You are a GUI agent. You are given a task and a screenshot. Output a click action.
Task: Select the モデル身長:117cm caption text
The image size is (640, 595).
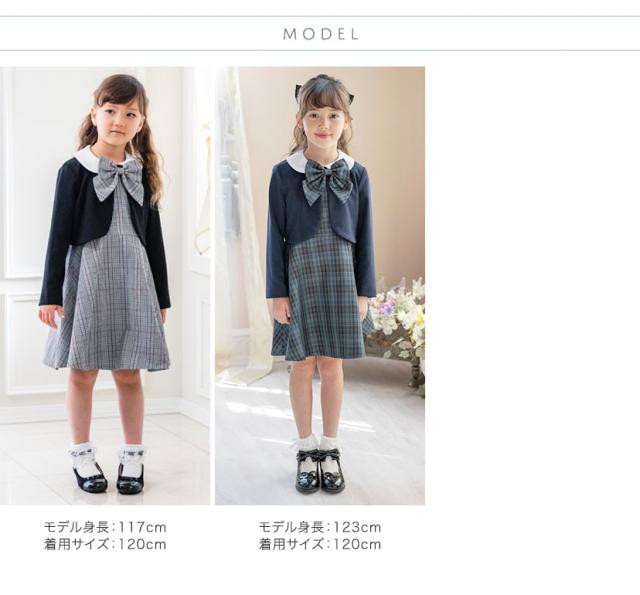click(x=105, y=527)
